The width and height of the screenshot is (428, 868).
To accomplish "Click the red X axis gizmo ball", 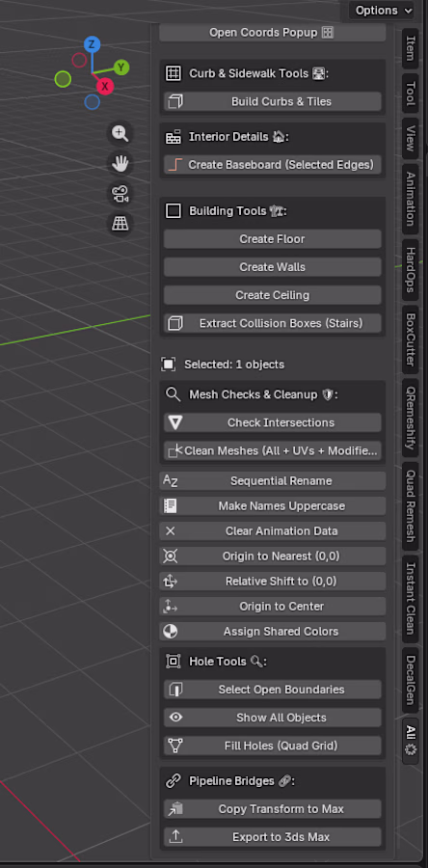I will pyautogui.click(x=104, y=87).
